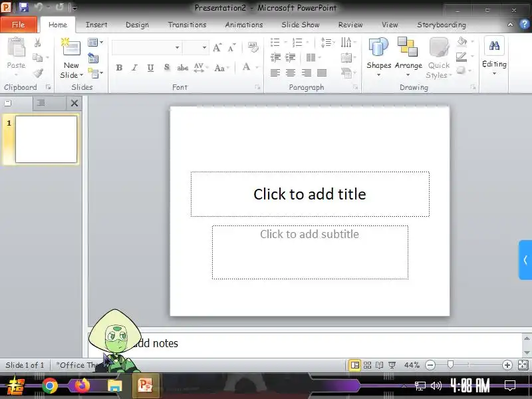532x399 pixels.
Task: Open Character Spacing options
Action: point(199,68)
